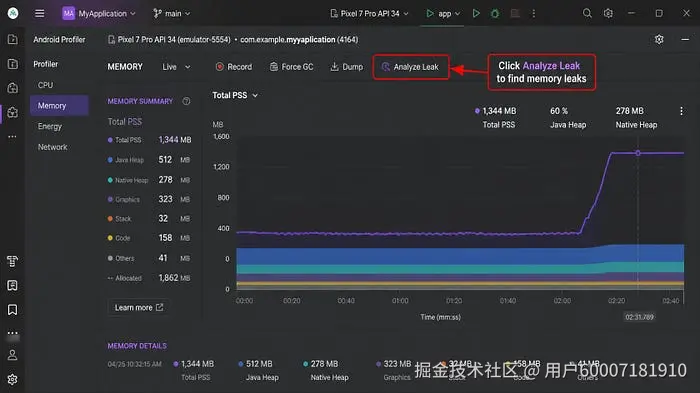Toggle the Others series in summary

point(149,258)
